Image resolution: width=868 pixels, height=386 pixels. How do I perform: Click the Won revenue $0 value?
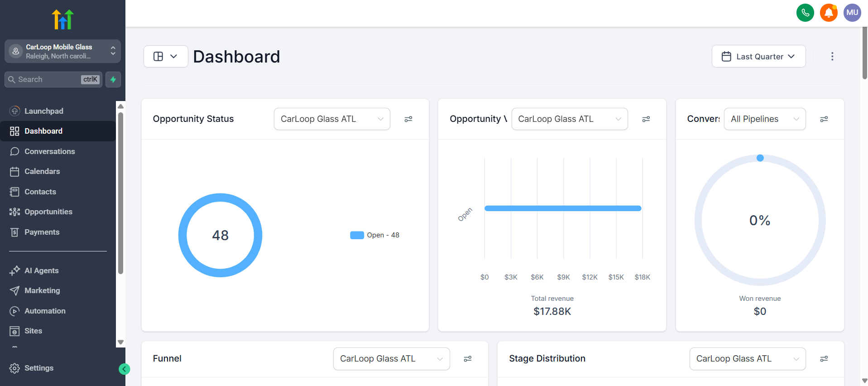click(760, 311)
